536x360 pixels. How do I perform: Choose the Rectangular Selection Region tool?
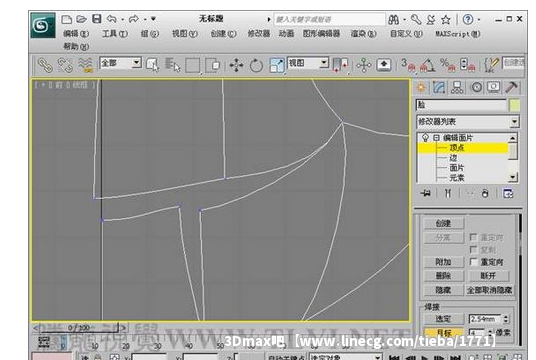pyautogui.click(x=192, y=65)
